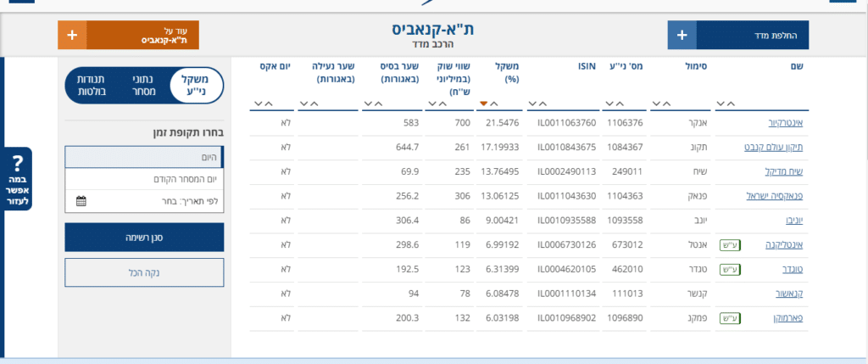The width and height of the screenshot is (868, 364).
Task: Expand עוד על ת"א-קנאביס menu
Action: tap(129, 35)
